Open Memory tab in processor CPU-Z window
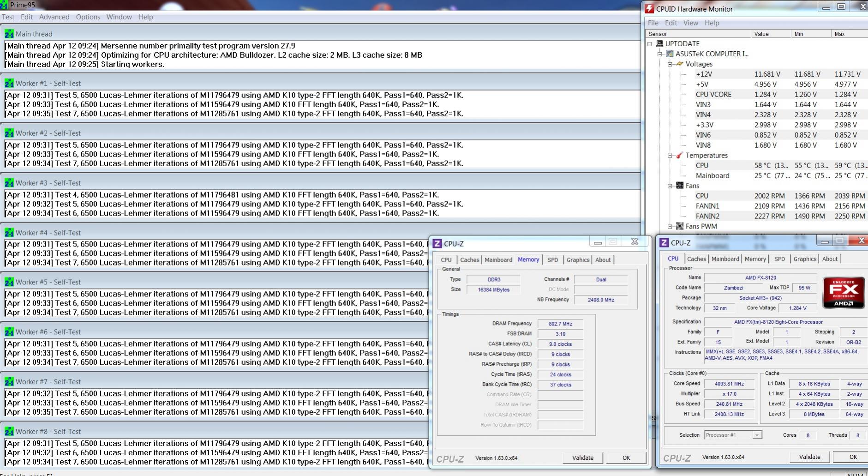 coord(755,259)
